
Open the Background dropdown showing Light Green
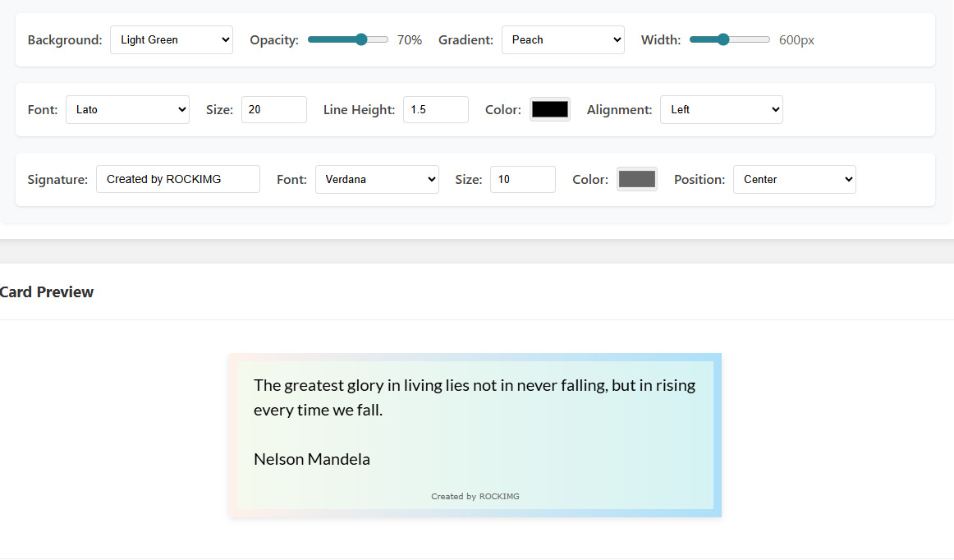(x=171, y=39)
